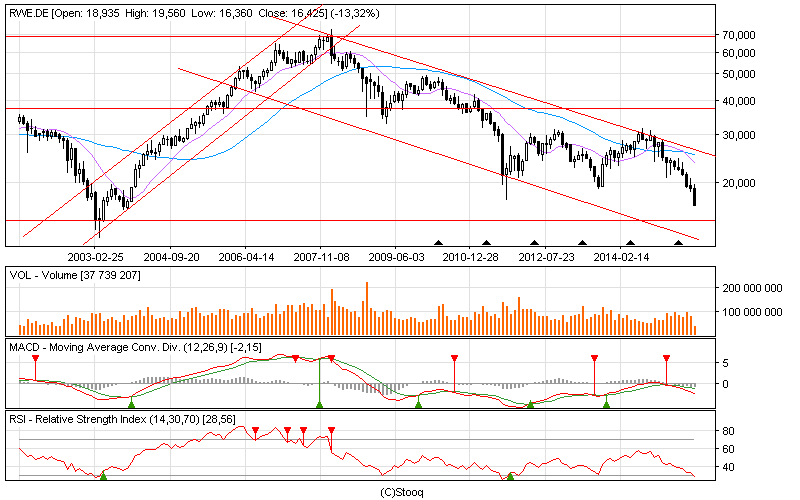Click the RSI axis label 60
This screenshot has width=800, height=500.
tap(728, 449)
